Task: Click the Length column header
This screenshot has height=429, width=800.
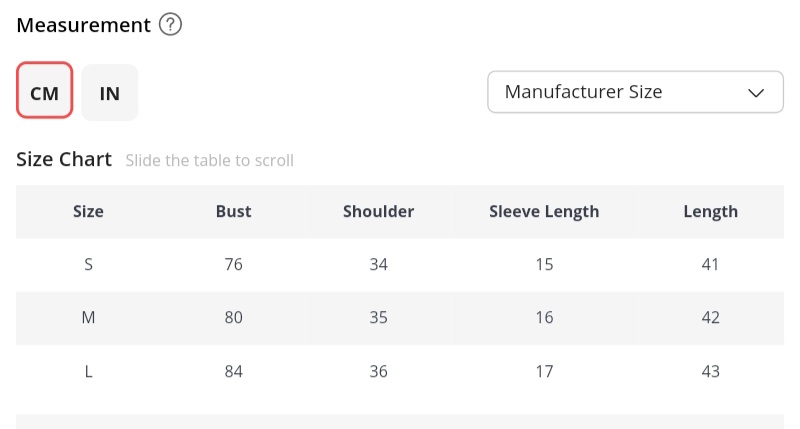Action: (710, 211)
